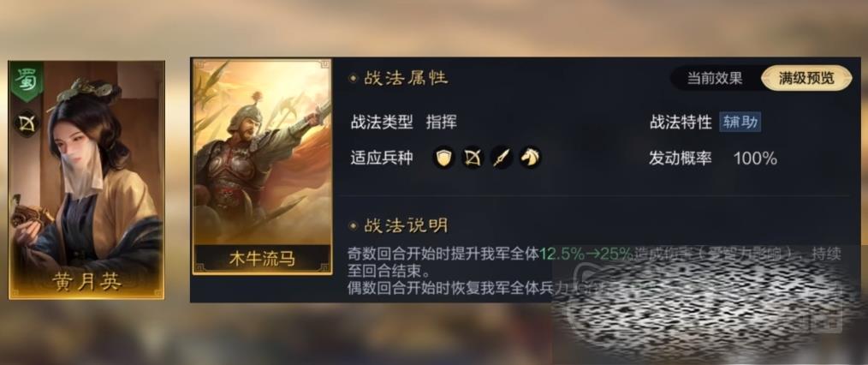The width and height of the screenshot is (868, 365).
Task: Click the 发动概率 label
Action: (681, 159)
